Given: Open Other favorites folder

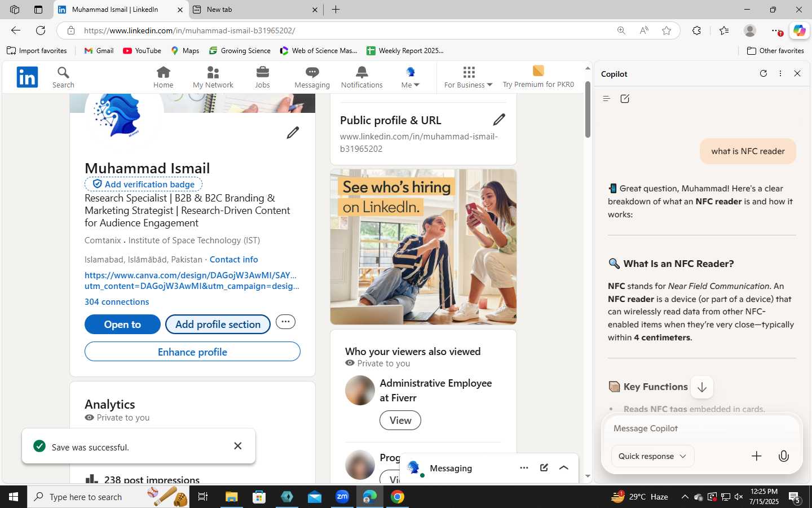Looking at the screenshot, I should click(x=775, y=51).
